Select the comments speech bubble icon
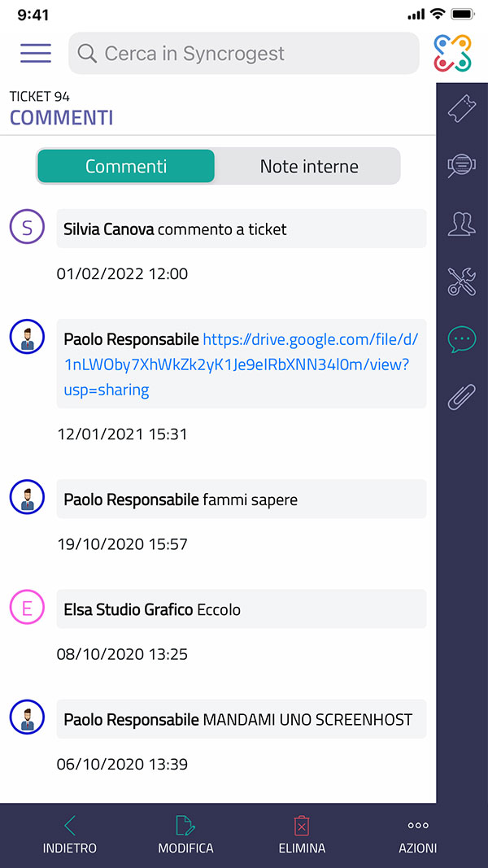 [462, 338]
